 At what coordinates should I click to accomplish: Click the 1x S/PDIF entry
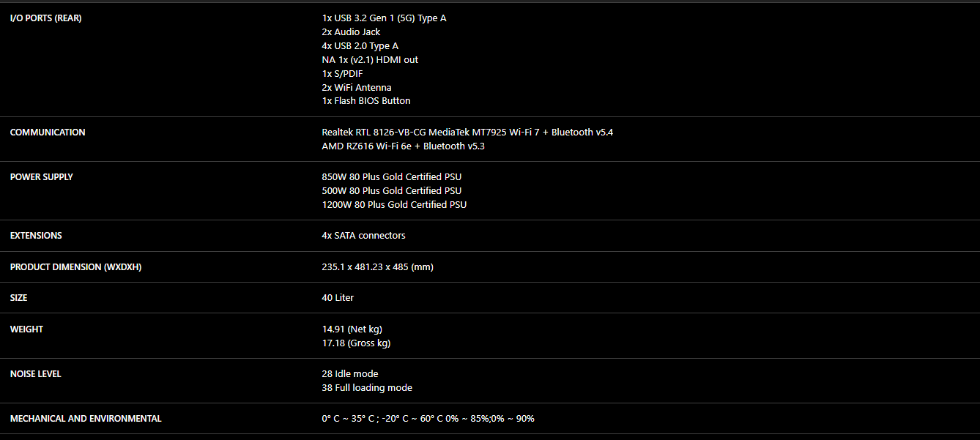pyautogui.click(x=342, y=74)
